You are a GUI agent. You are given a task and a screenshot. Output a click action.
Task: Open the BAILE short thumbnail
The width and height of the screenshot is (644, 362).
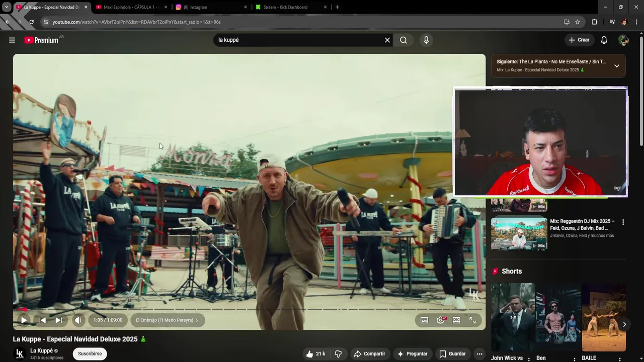tap(604, 317)
